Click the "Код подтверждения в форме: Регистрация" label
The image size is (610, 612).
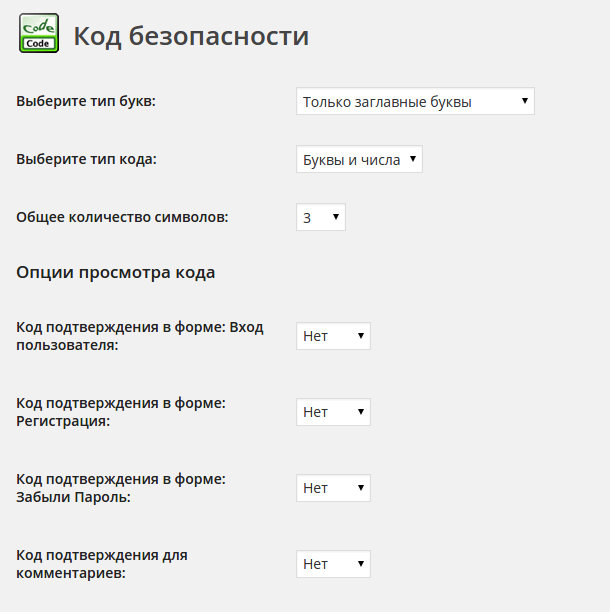[x=121, y=412]
